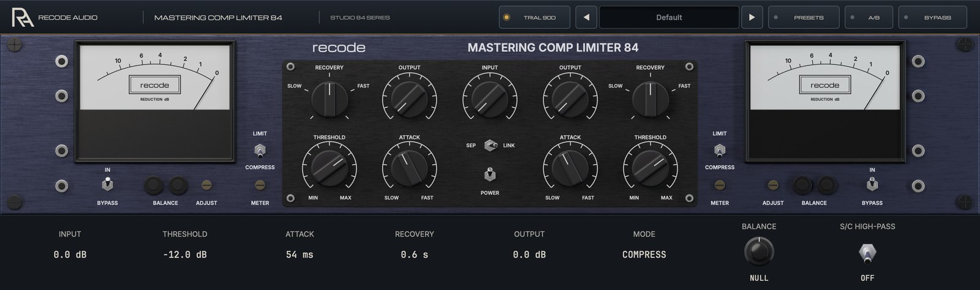Flip the POWER toggle switch
Image resolution: width=980 pixels, height=290 pixels.
pyautogui.click(x=490, y=175)
